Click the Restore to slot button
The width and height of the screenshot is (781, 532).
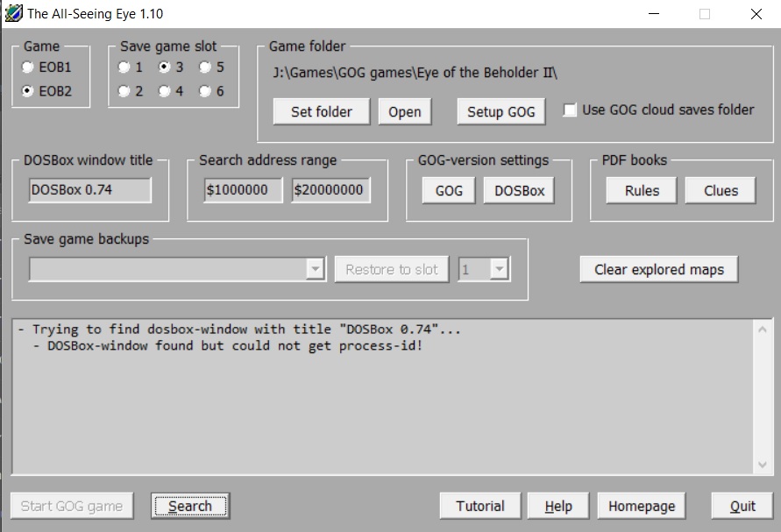coord(392,269)
